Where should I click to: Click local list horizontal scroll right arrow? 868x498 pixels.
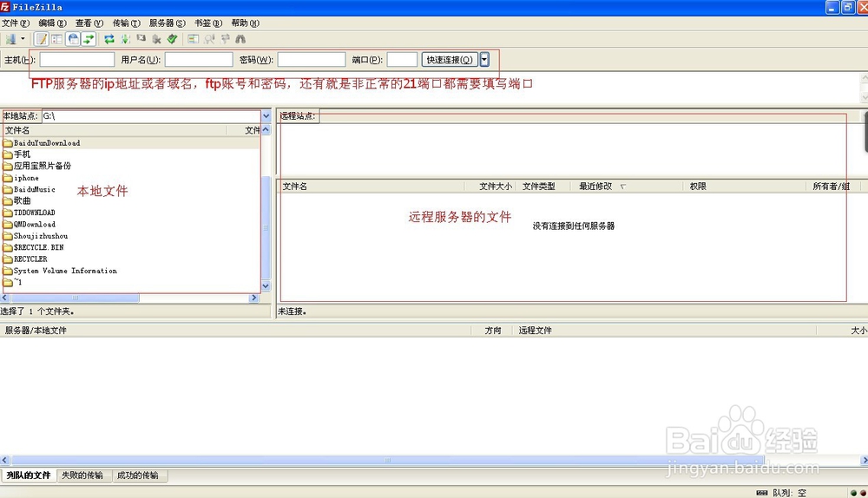pos(254,298)
